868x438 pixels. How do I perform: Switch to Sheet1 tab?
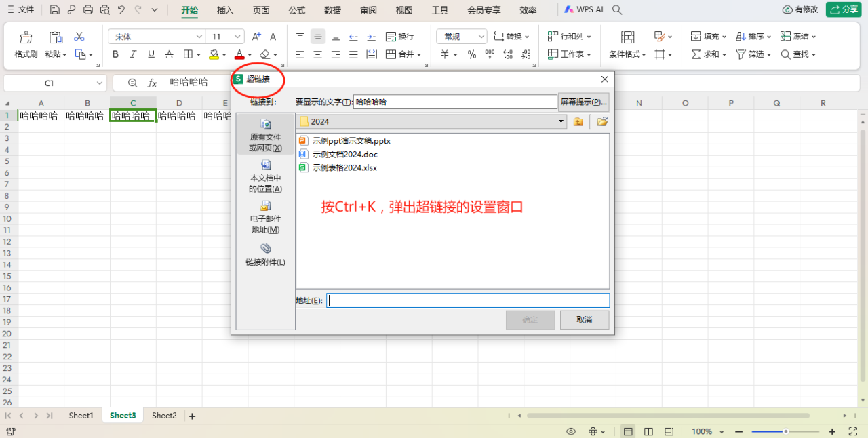(81, 416)
